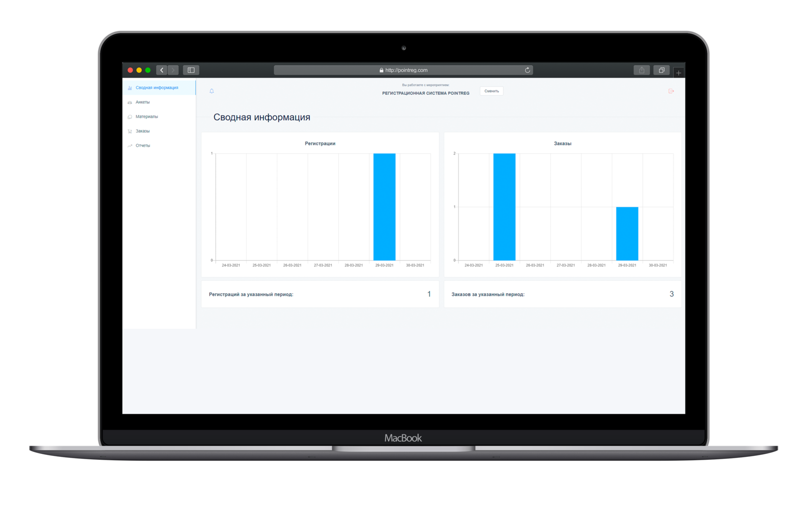Select the 29-03-2021 bar in Регистрации chart
The image size is (812, 522).
384,207
